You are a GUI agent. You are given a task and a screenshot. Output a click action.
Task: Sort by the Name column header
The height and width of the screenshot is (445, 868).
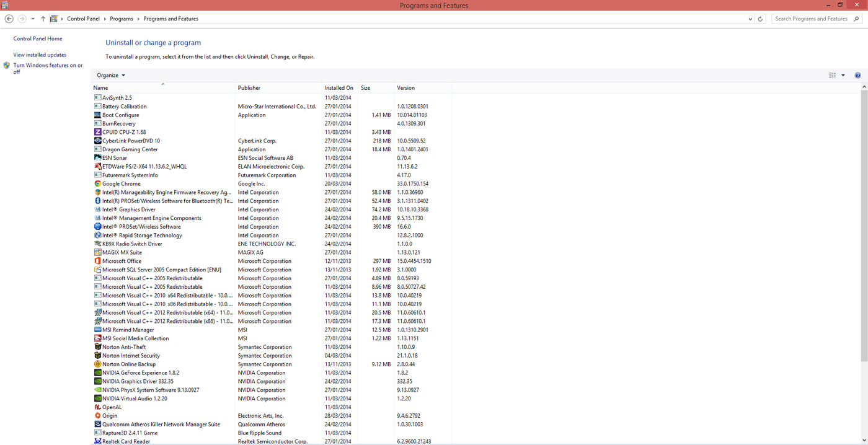tap(163, 88)
